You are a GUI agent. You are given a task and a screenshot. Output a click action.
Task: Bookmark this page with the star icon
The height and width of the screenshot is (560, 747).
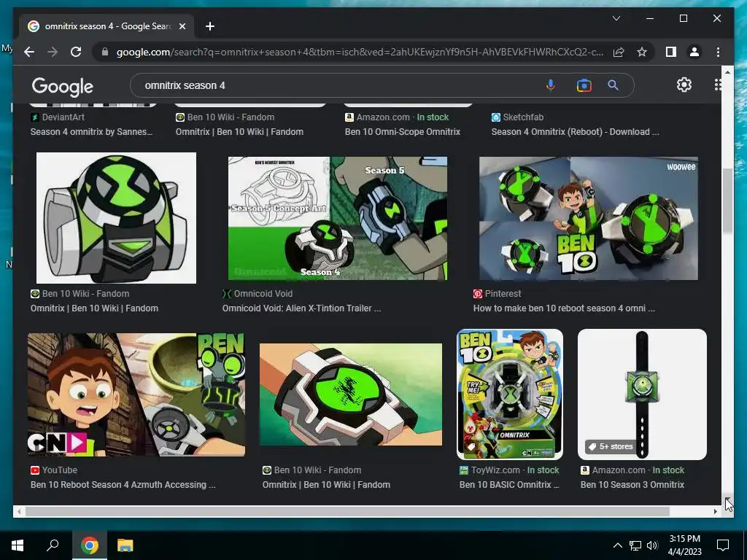(642, 52)
